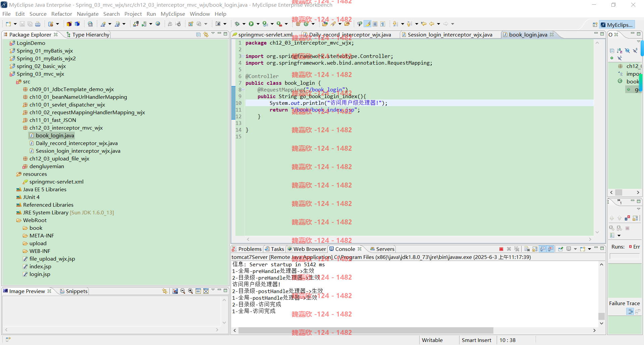Click the Console vertical scrollbar down arrow

(x=601, y=323)
